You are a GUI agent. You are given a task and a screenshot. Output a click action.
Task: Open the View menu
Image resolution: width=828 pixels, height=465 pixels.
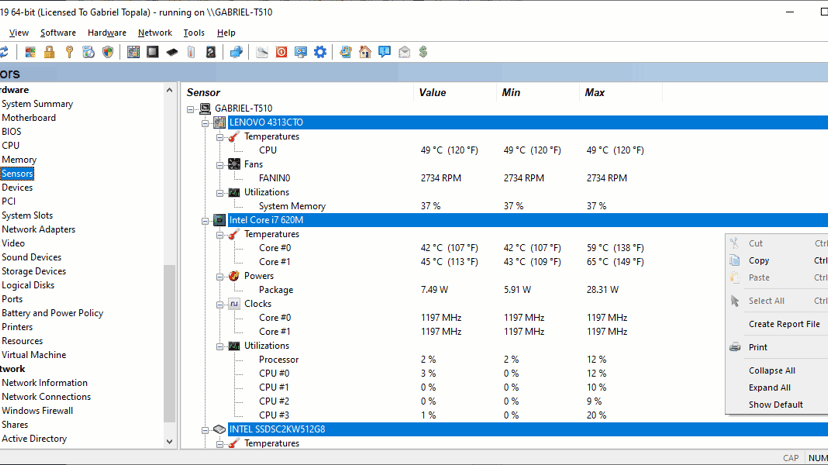18,33
